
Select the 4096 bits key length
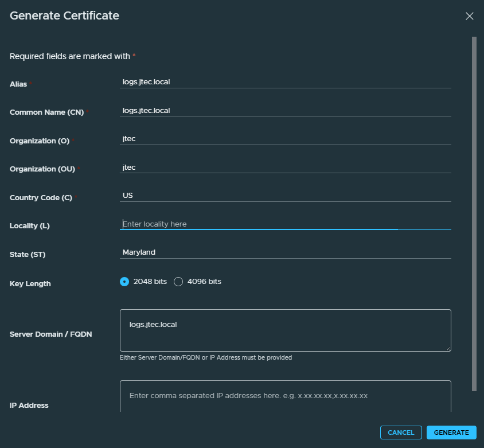[x=178, y=282]
